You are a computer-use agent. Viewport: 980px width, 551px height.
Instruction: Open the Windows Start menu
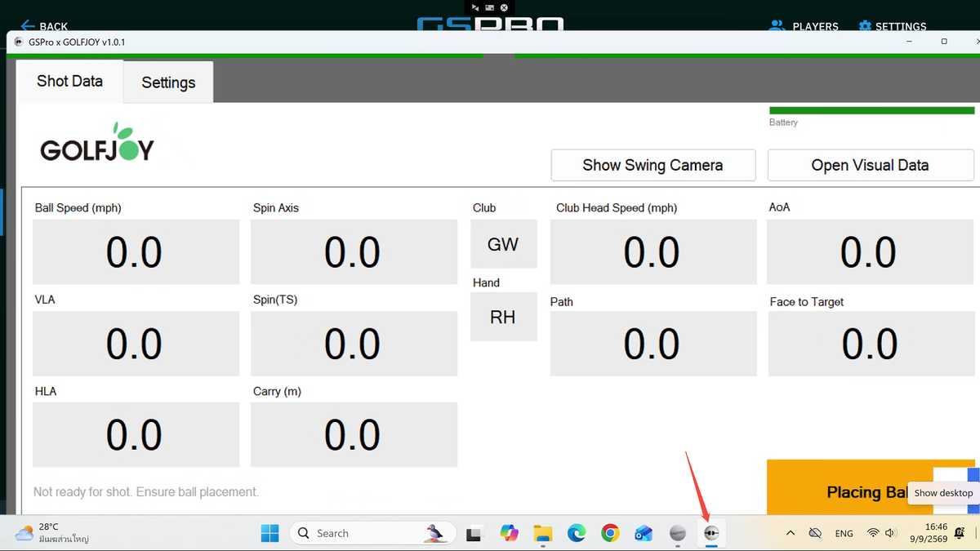click(x=269, y=533)
